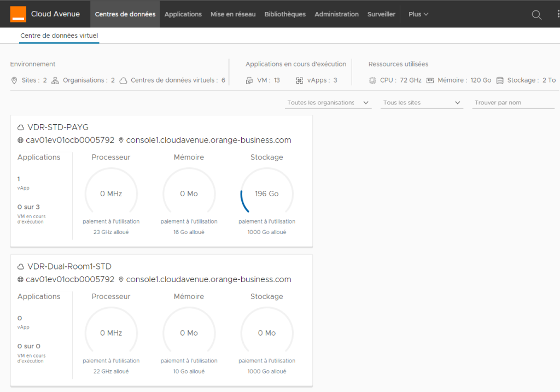Open the VDR-Dual-Room1-STD data center
560x392 pixels.
click(69, 267)
